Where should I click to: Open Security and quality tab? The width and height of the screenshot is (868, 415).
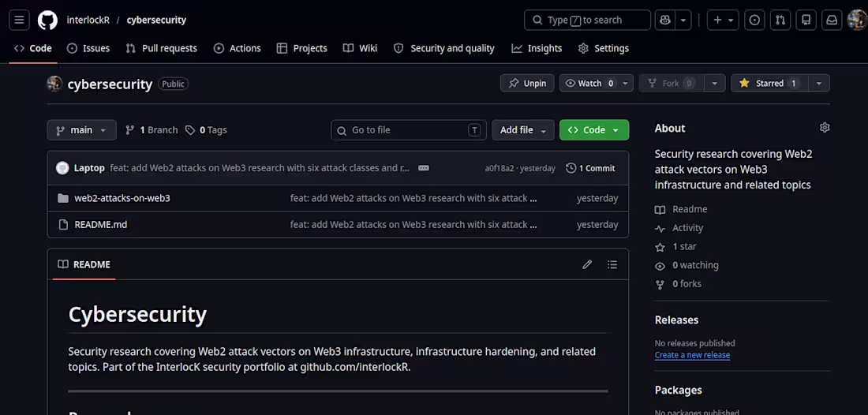pos(444,48)
